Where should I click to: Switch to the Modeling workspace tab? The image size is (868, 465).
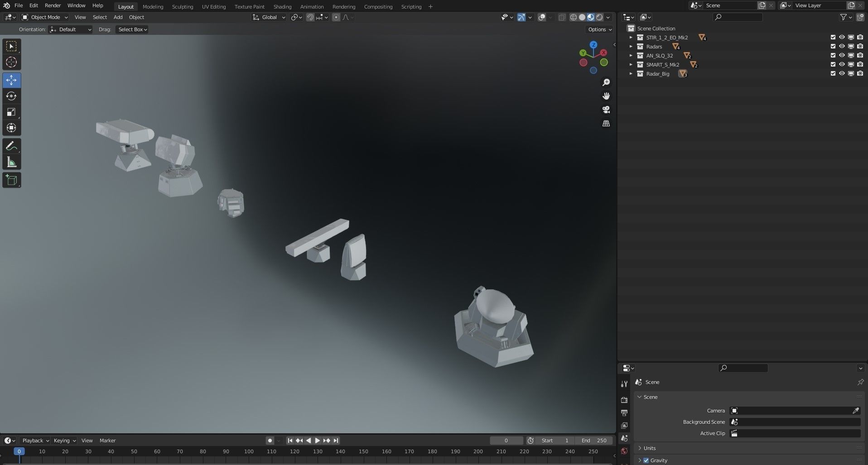(x=153, y=7)
